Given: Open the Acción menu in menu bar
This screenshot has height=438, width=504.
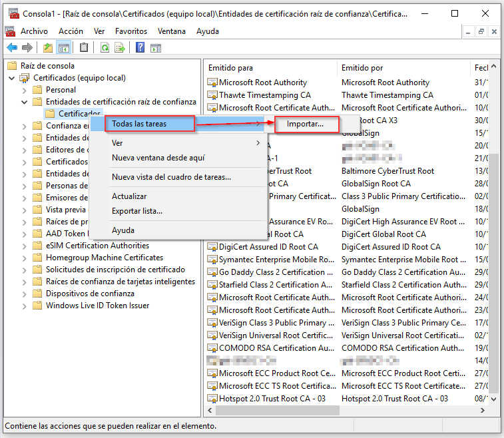Looking at the screenshot, I should click(71, 31).
